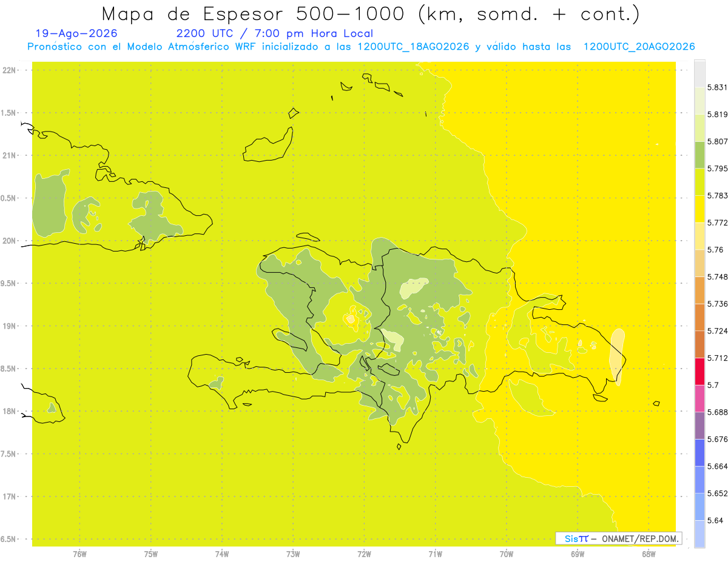This screenshot has width=728, height=562.
Task: Click the longitude label '76W'
Action: pos(79,554)
